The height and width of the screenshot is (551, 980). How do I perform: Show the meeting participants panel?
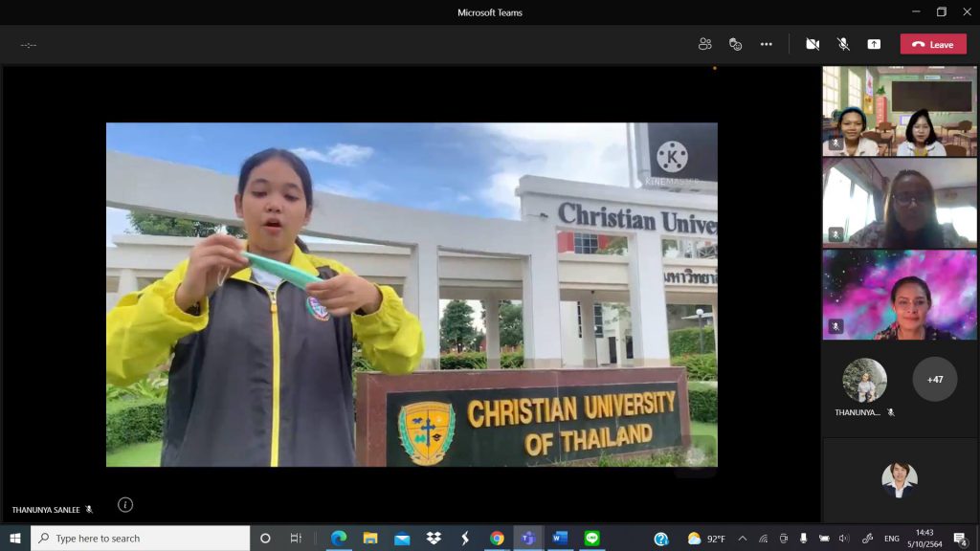pos(705,44)
